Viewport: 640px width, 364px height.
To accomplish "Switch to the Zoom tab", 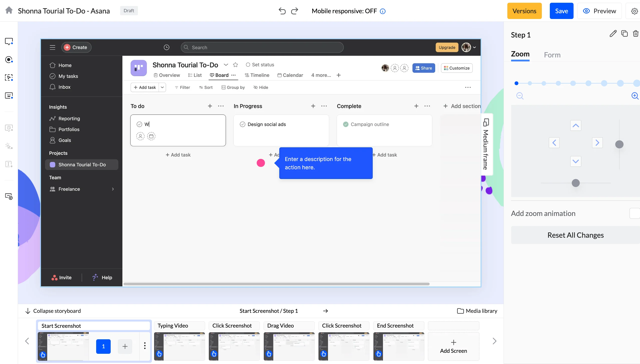I will click(x=520, y=54).
